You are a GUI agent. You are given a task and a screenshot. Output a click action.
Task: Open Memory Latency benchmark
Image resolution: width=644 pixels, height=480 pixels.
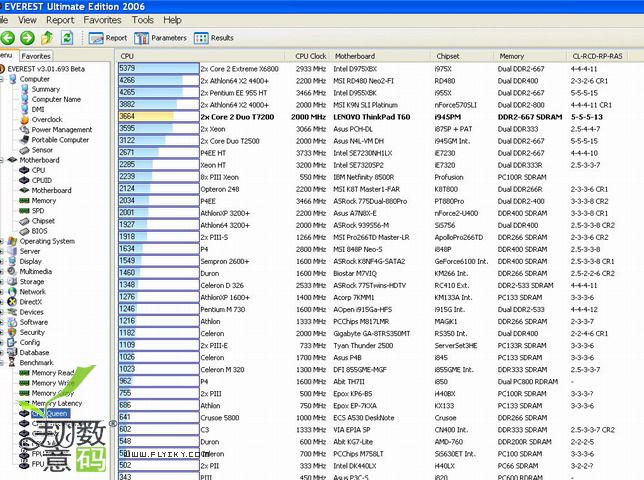pos(57,403)
